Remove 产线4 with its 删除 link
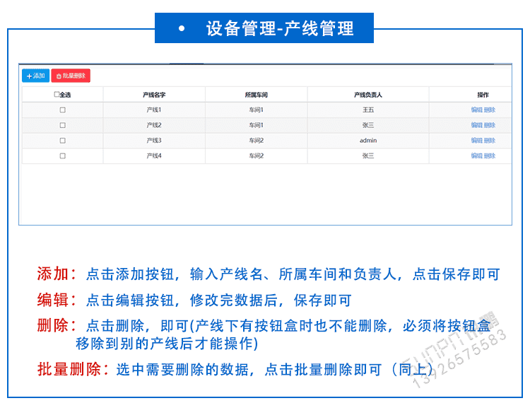Viewport: 530px width, 420px height. click(490, 156)
